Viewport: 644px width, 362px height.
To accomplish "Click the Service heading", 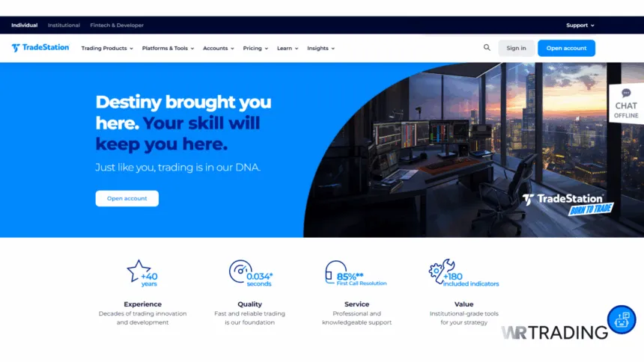I will pos(356,304).
